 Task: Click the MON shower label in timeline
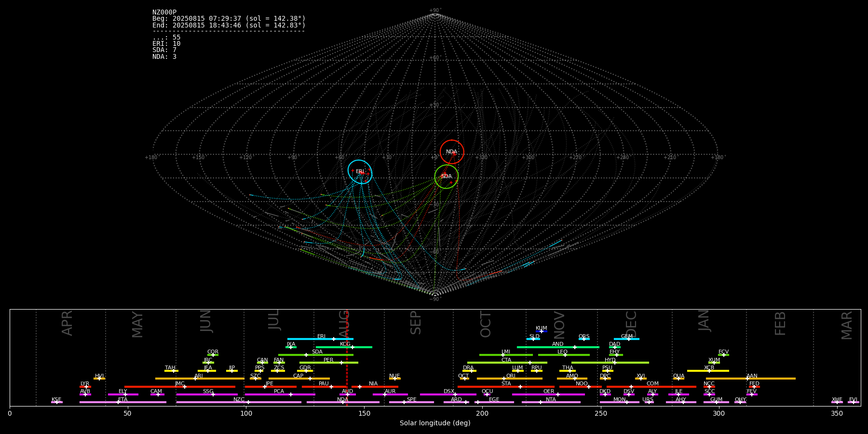click(619, 399)
